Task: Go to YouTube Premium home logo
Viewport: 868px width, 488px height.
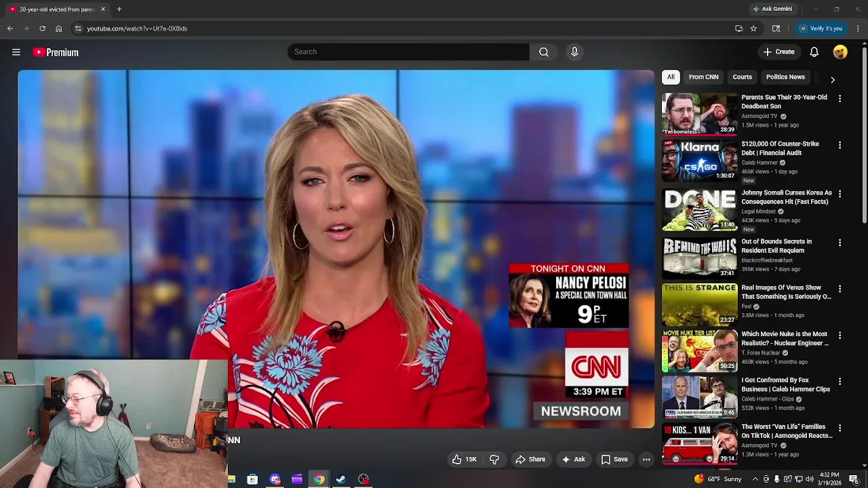Action: pyautogui.click(x=56, y=52)
